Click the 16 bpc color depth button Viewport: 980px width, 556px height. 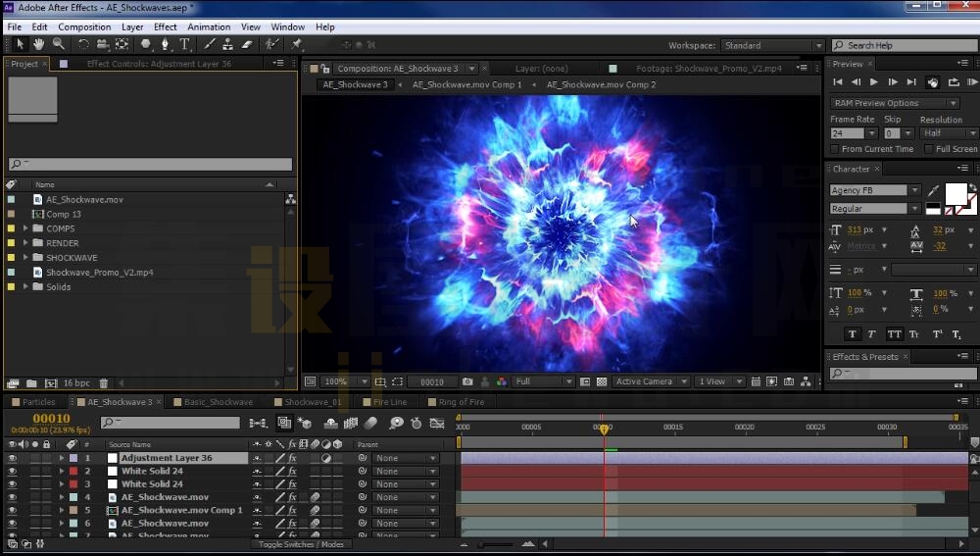[76, 383]
